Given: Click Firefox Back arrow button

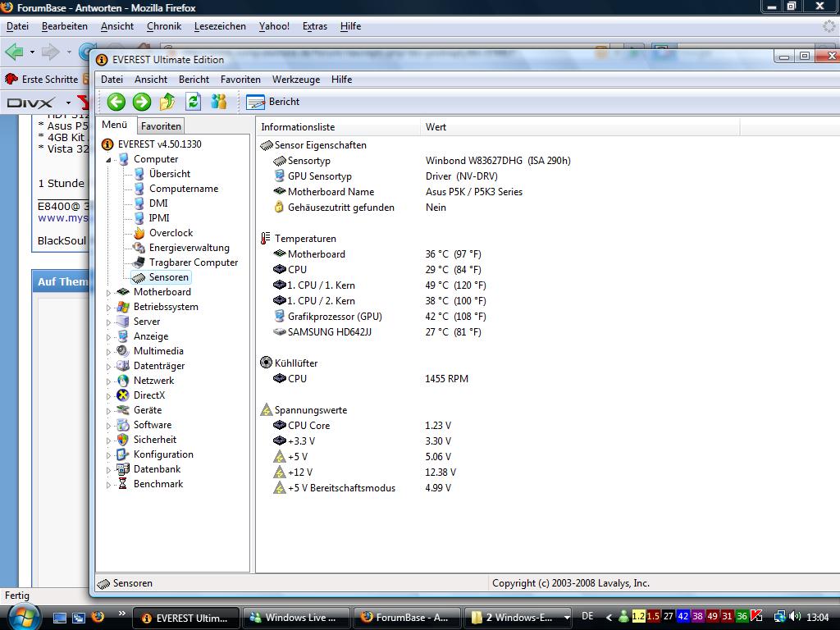Looking at the screenshot, I should [15, 52].
